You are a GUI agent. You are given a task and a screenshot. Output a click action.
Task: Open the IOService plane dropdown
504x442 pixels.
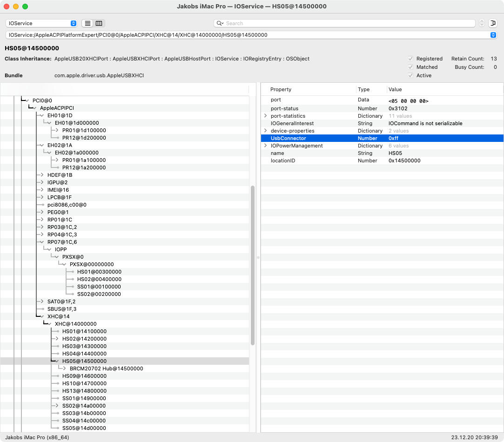pyautogui.click(x=41, y=23)
